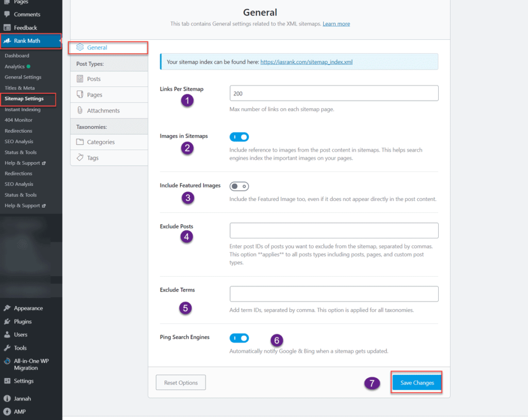Open the AMP admin menu
Viewport: 528px width, 420px height.
click(20, 412)
